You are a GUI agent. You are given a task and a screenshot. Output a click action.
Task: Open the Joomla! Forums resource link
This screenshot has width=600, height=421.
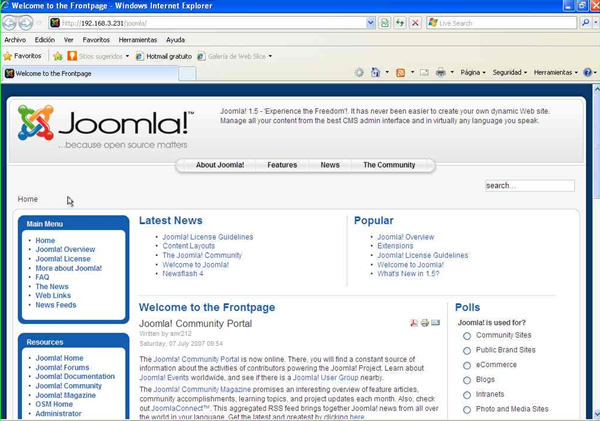(x=62, y=367)
